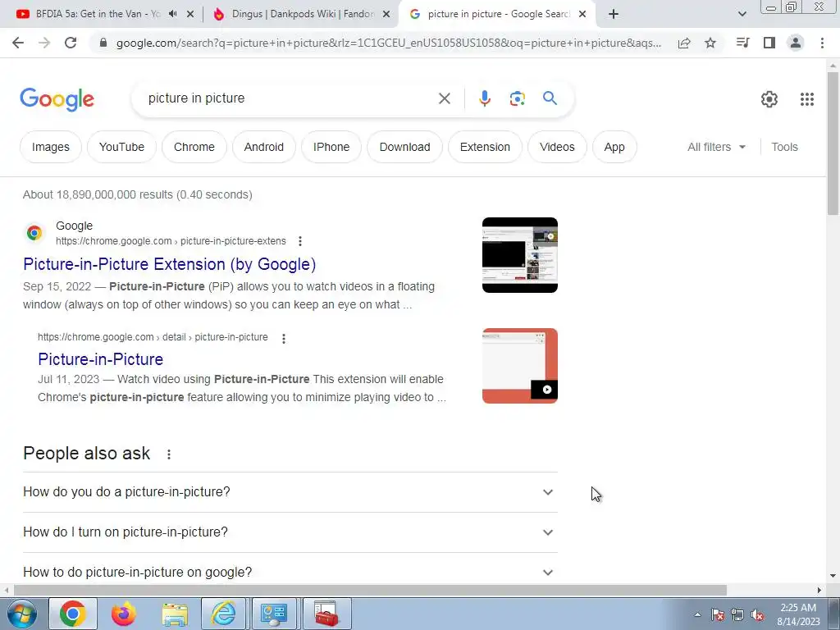Select the Extension filter chip
This screenshot has width=840, height=630.
coord(485,147)
